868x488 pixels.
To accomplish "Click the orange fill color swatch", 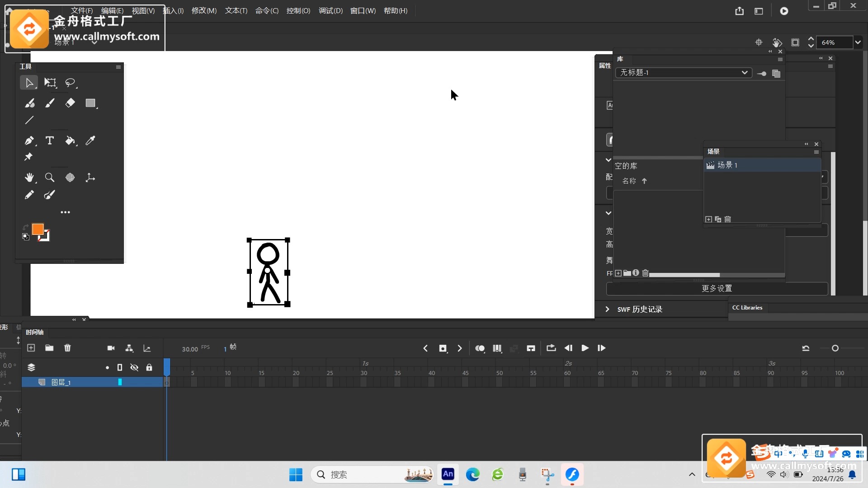I will pos(38,230).
